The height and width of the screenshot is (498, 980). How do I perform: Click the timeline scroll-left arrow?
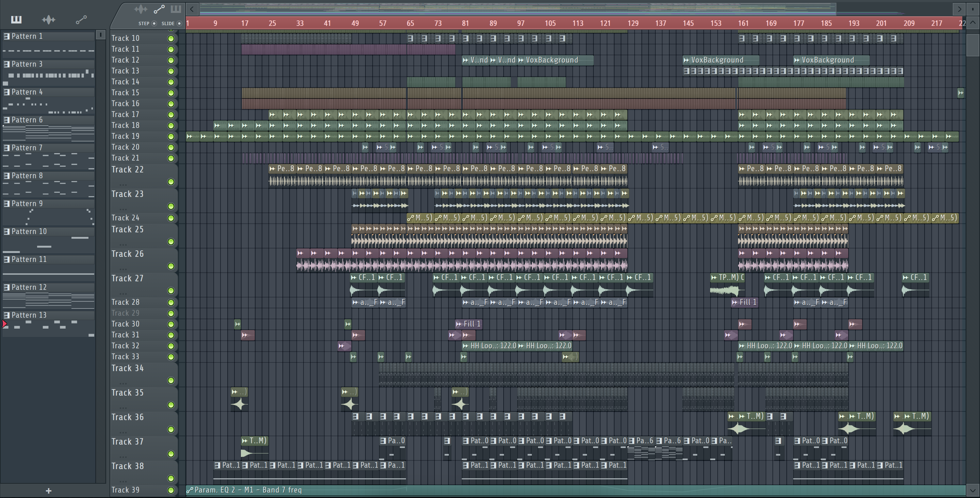(x=192, y=9)
